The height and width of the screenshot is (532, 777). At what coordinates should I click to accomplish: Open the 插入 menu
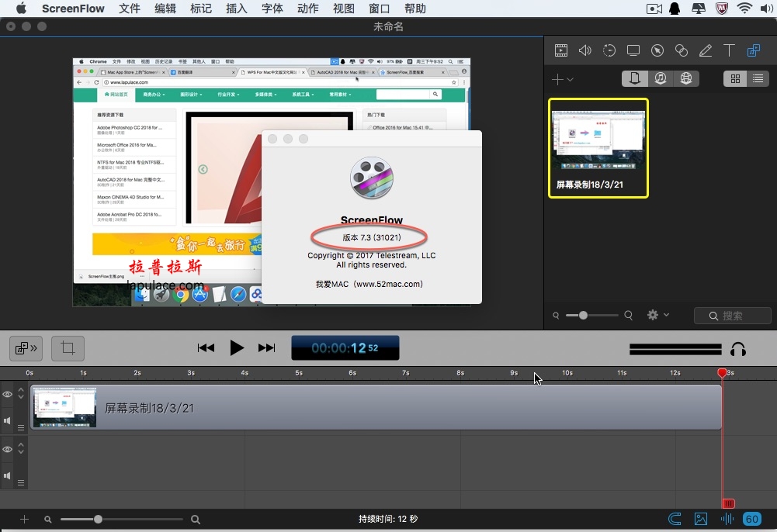click(x=237, y=9)
